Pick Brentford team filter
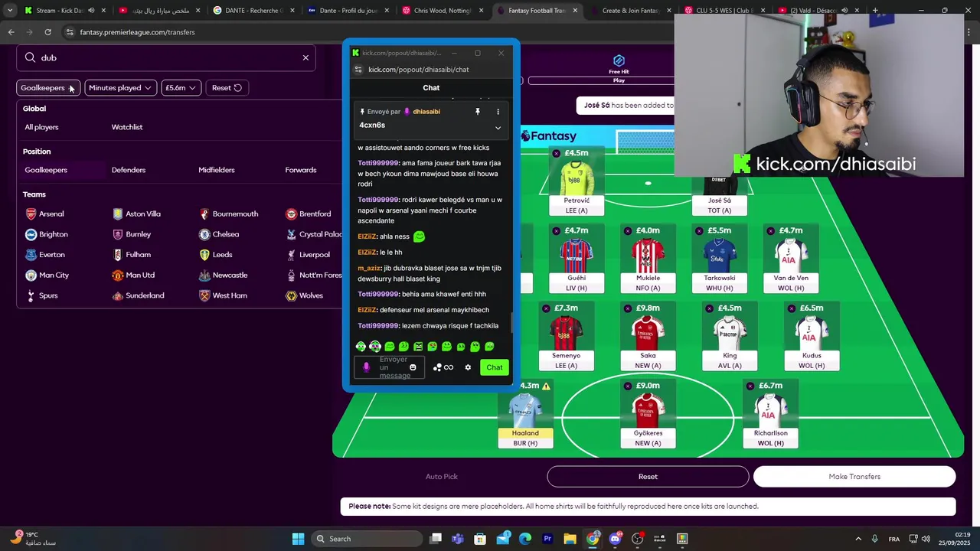The image size is (980, 551). pos(308,214)
